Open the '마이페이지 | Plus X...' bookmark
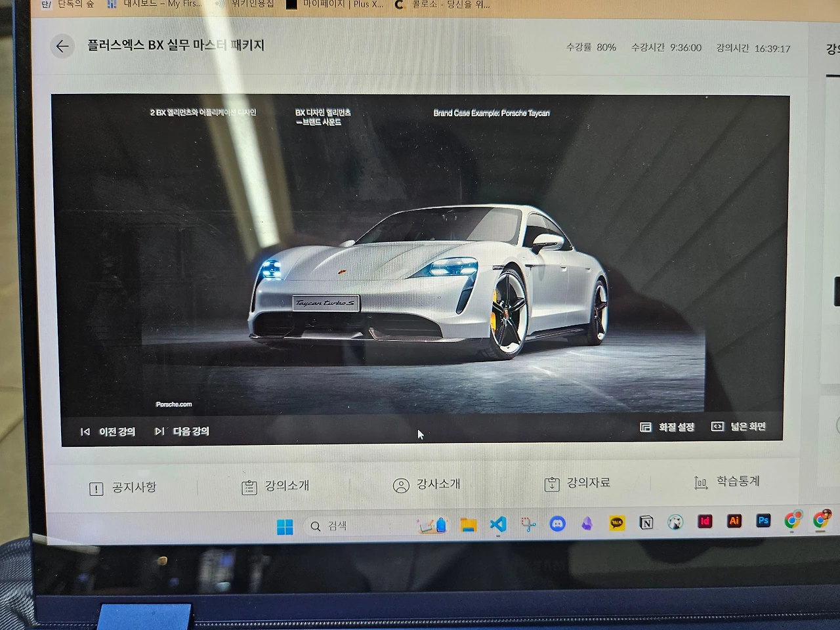 click(335, 4)
